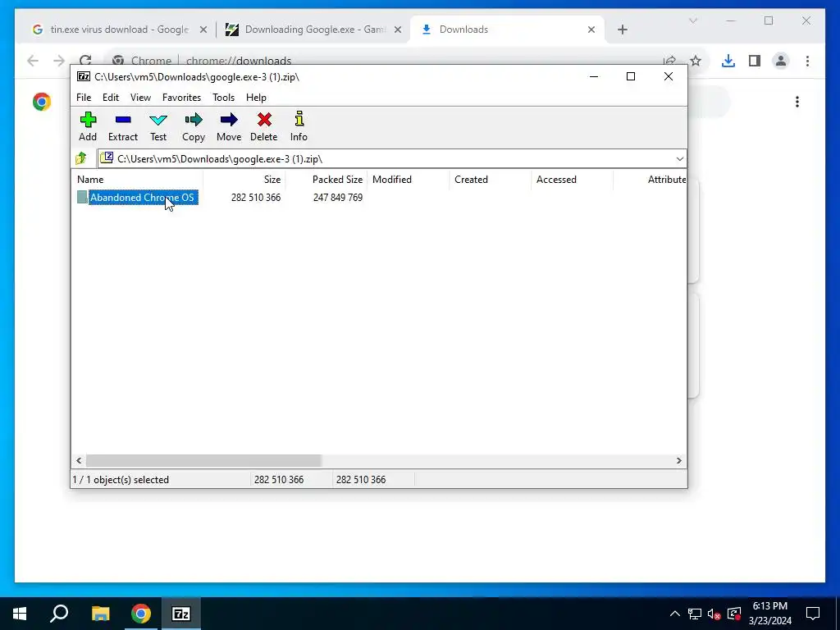Open the Favorites menu
The height and width of the screenshot is (630, 840).
click(x=181, y=98)
